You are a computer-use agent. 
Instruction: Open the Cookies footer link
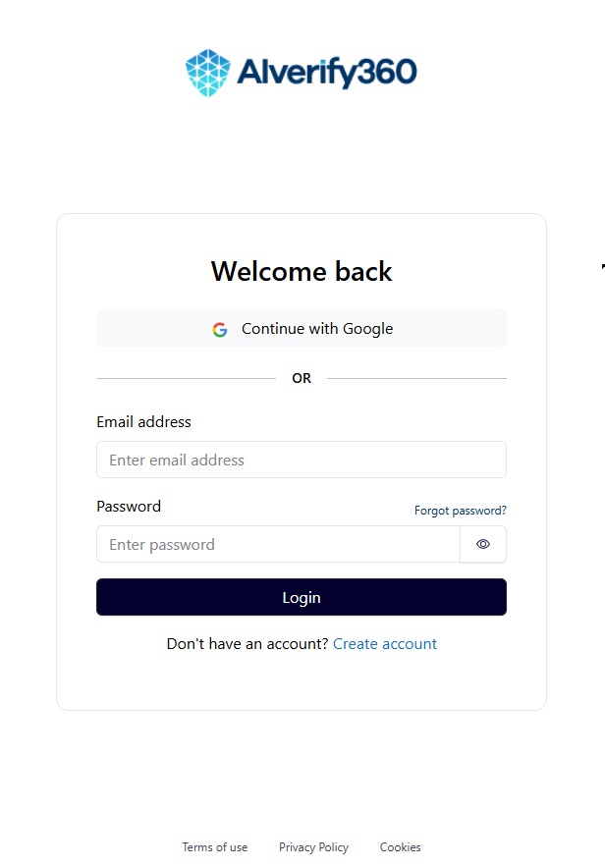tap(401, 847)
